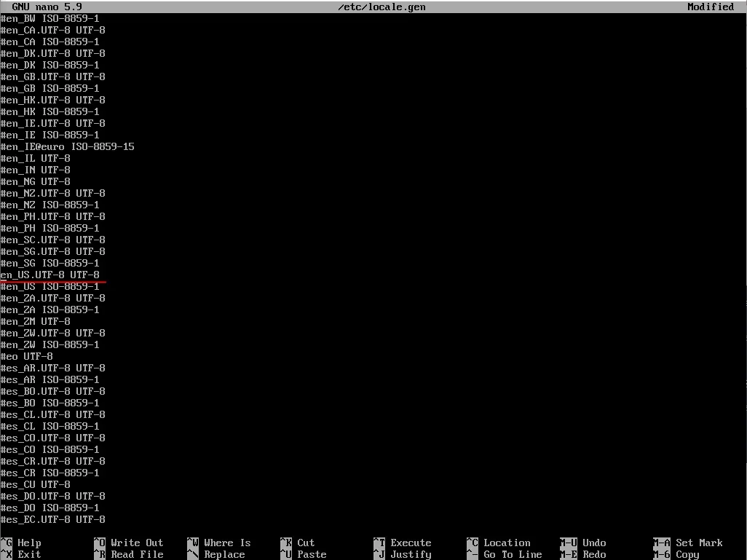Click the ^X Exit shortcut
747x560 pixels.
click(22, 554)
